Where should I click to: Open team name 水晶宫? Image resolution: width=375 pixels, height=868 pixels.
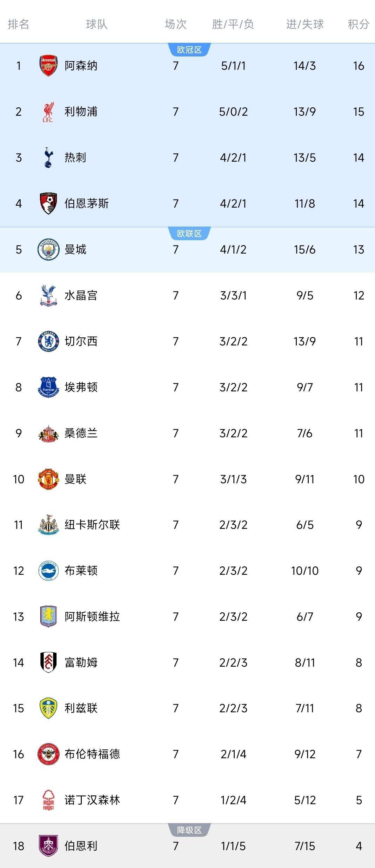tap(81, 295)
